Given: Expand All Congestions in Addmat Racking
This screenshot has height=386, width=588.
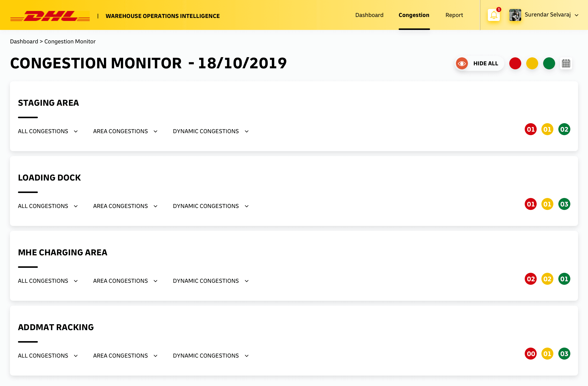Looking at the screenshot, I should pyautogui.click(x=48, y=356).
